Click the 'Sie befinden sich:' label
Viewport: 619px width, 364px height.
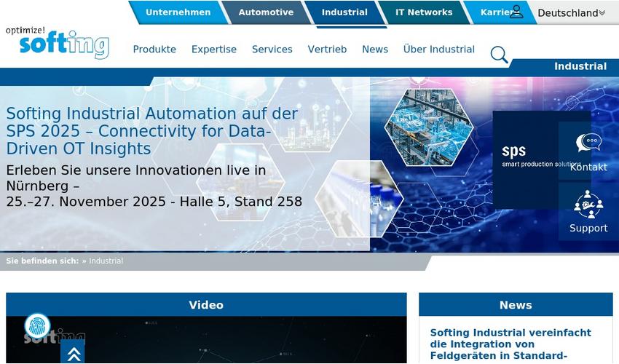42,261
